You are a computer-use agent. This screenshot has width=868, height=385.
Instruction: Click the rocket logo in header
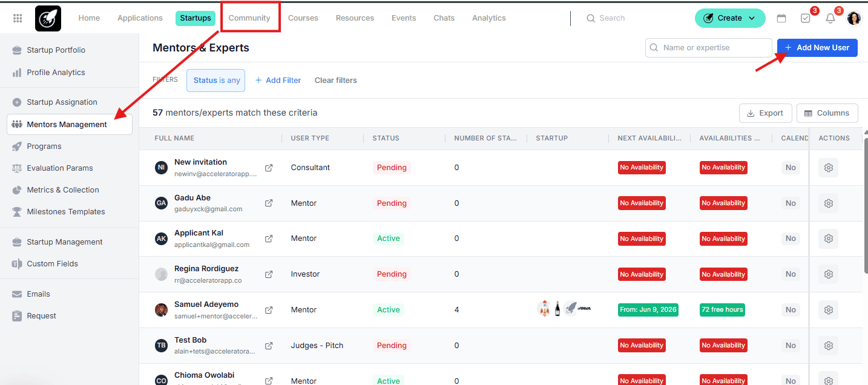pyautogui.click(x=48, y=18)
